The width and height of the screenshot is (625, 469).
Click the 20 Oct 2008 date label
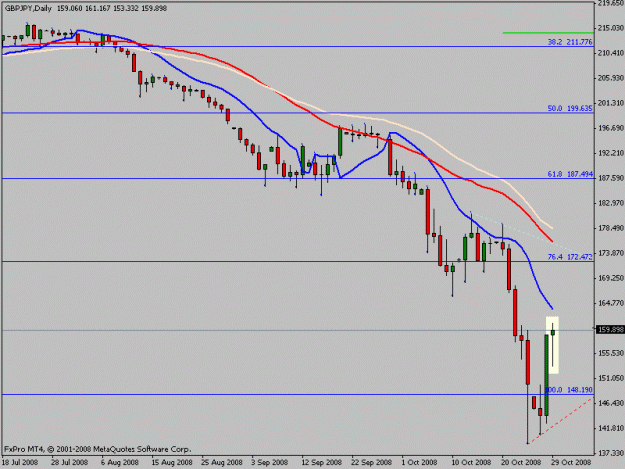click(520, 463)
